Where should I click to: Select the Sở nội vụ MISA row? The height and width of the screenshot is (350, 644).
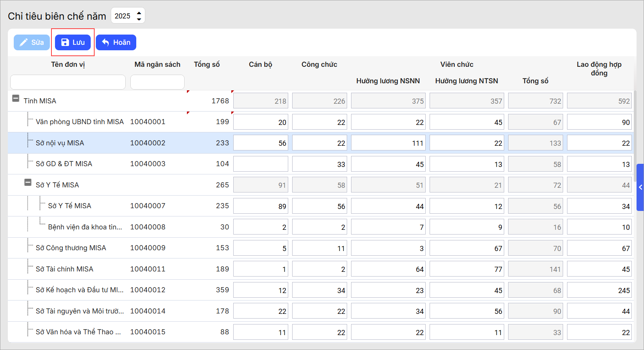point(60,143)
